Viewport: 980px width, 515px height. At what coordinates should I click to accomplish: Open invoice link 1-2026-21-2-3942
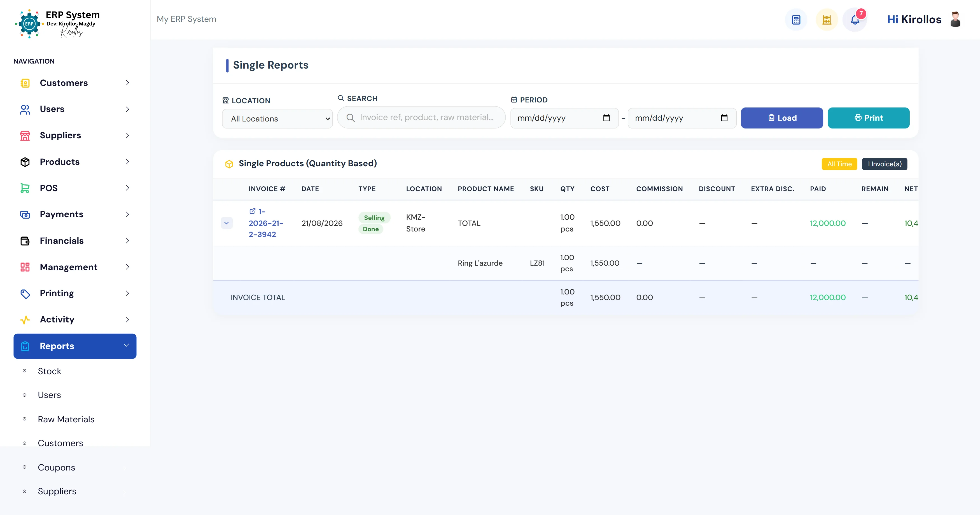pyautogui.click(x=265, y=223)
